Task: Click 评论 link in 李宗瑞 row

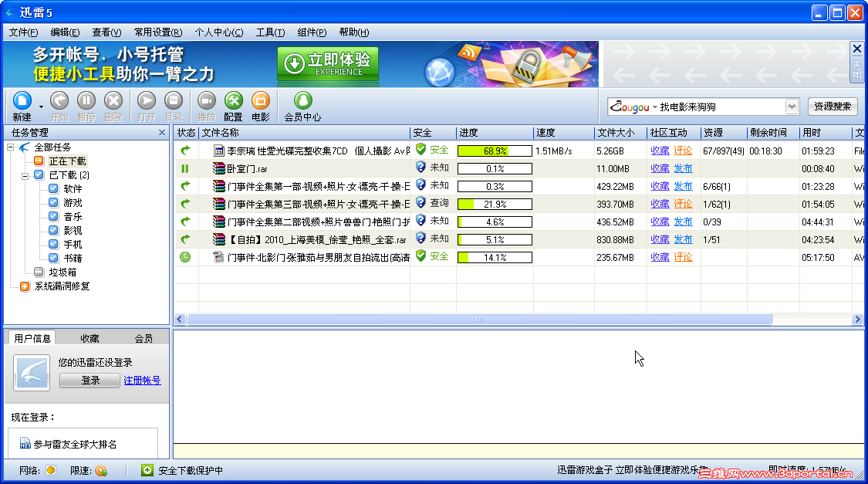Action: [683, 151]
